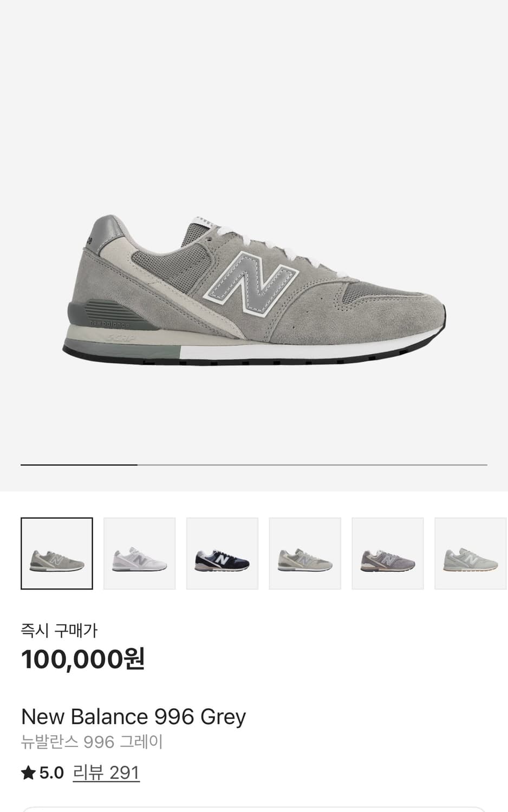Select the white 996 colorway thumbnail
Screen dimensions: 508x812
140,553
